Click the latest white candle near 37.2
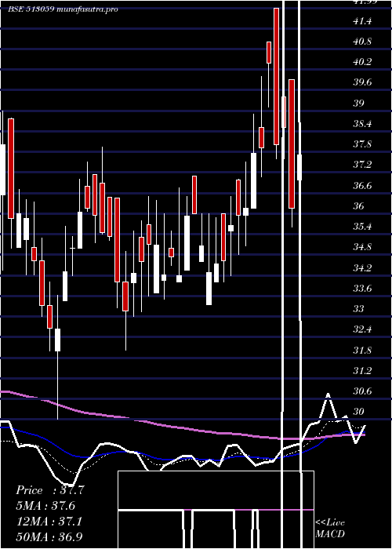The image size is (392, 549). click(299, 167)
